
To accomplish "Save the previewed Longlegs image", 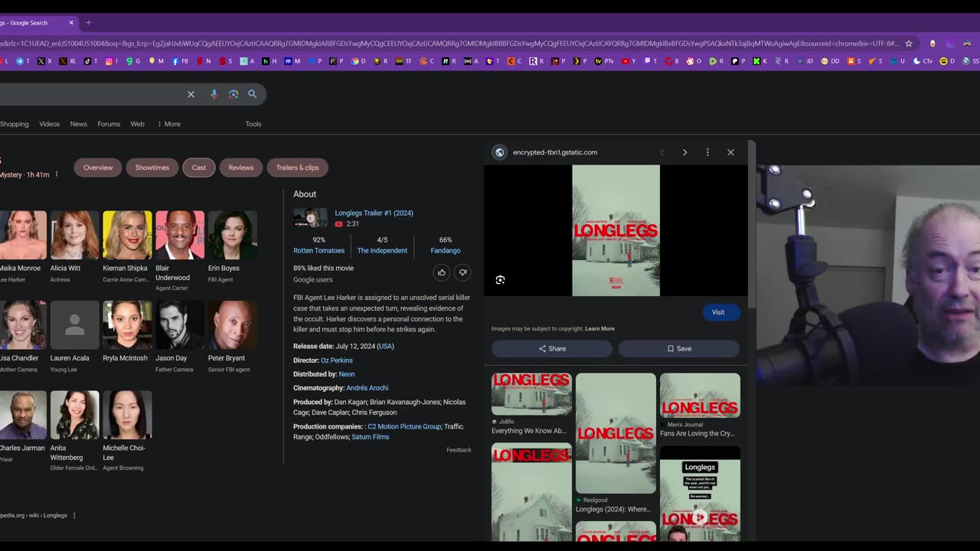I will (x=679, y=349).
